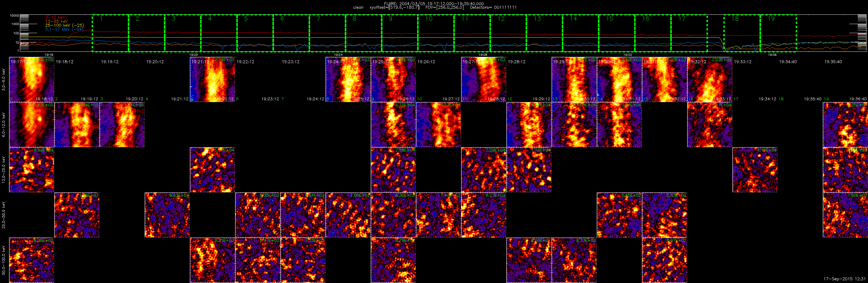Screen dimensions: 868x283
Task: Select the 25.0-50.0 keV image labeled 8.83E+02
Action: pos(168,215)
